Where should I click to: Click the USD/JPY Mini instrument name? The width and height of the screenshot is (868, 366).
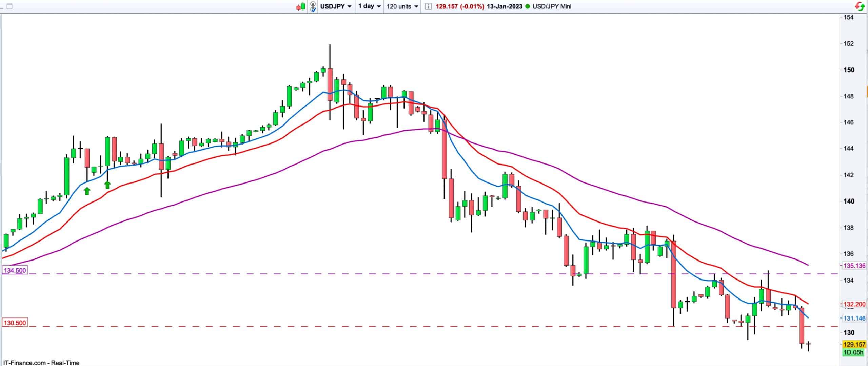pyautogui.click(x=552, y=6)
